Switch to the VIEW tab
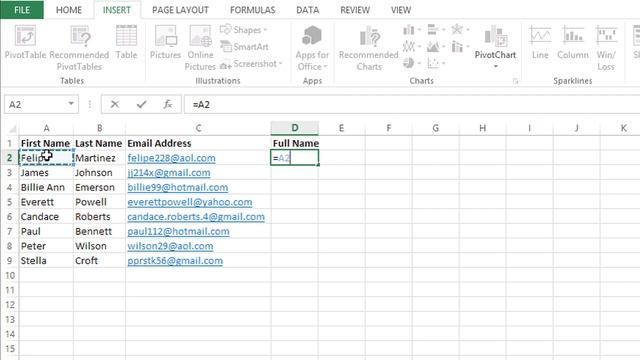Viewport: 640px width, 360px height. coord(401,10)
